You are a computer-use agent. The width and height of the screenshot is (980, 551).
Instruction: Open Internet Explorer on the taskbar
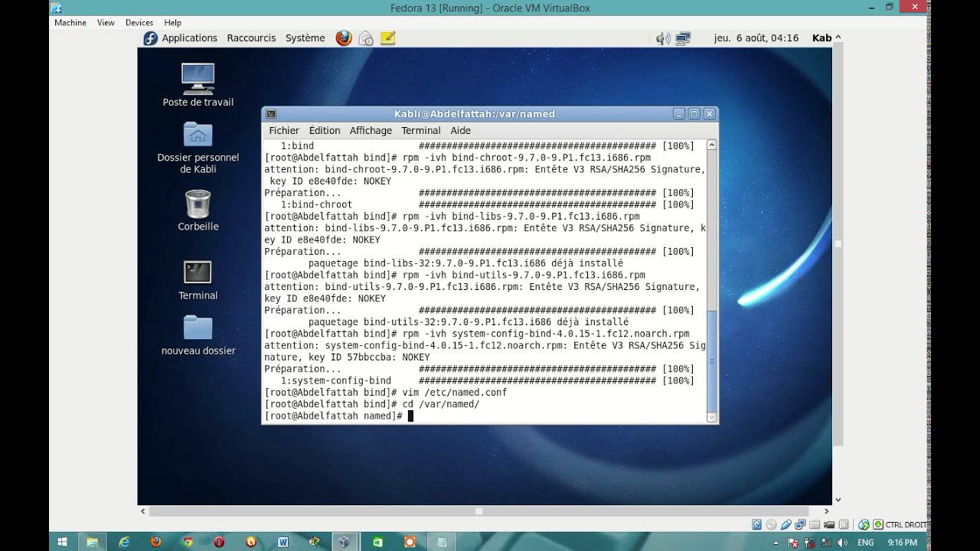click(x=124, y=542)
